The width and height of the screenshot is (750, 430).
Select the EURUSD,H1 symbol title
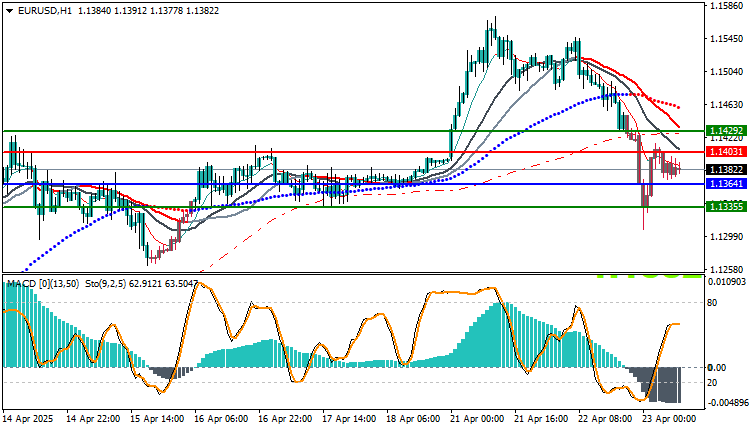44,11
